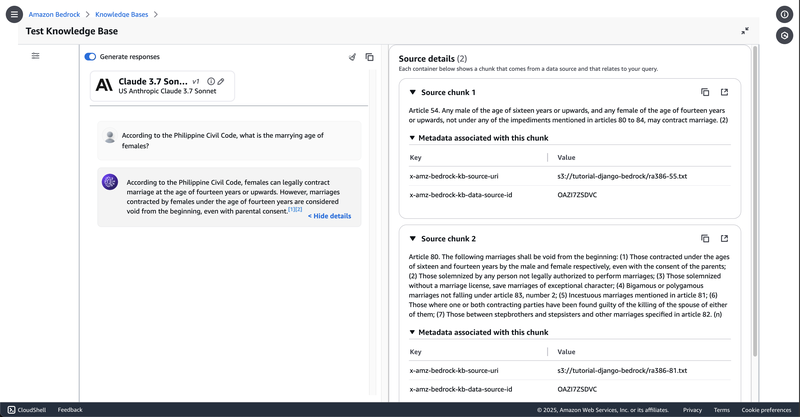Open the Privacy link in the footer
This screenshot has width=800, height=417.
692,410
